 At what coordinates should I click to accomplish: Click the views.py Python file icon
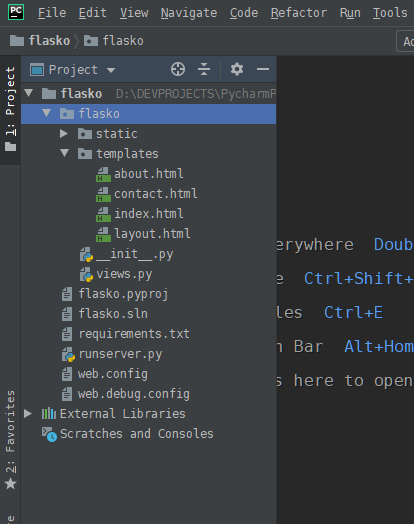click(x=86, y=275)
